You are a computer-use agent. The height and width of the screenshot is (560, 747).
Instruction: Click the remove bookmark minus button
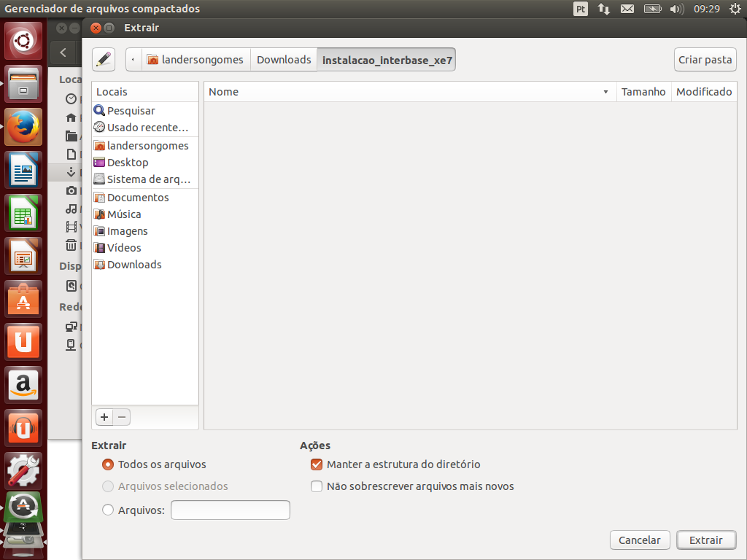(x=123, y=417)
